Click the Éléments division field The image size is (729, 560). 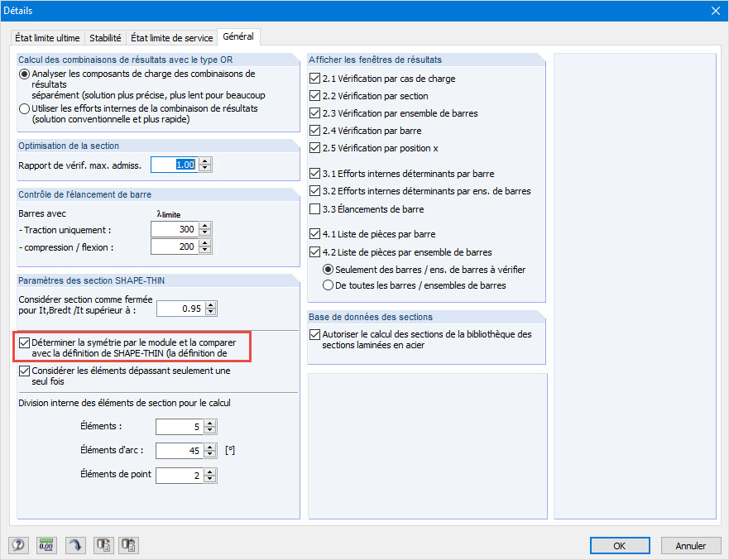[x=180, y=427]
